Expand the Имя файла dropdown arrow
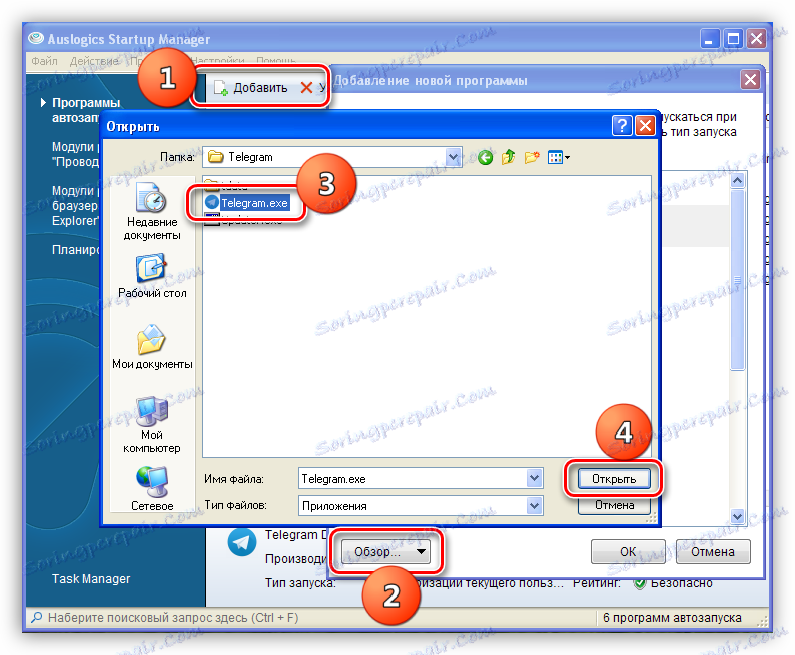Viewport: 795px width, 655px height. 534,478
